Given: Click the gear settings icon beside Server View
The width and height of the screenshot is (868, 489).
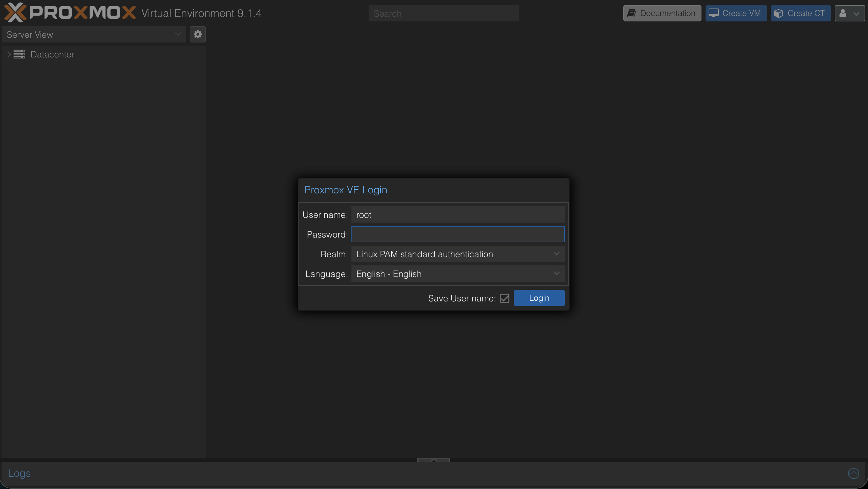Looking at the screenshot, I should click(198, 34).
